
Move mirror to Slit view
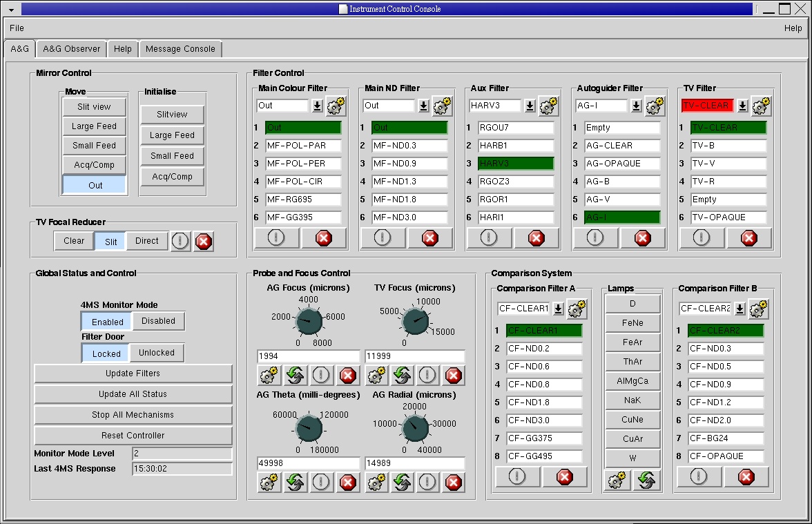(x=94, y=106)
